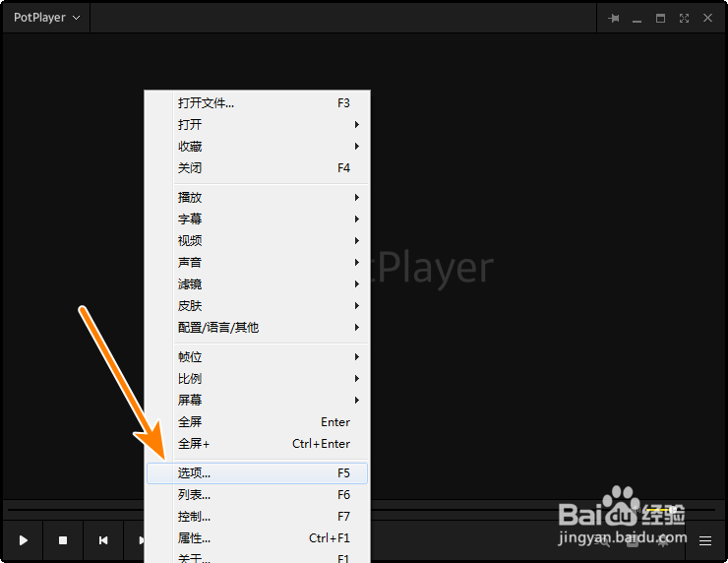The image size is (728, 563).
Task: Jump to the previous track button
Action: pos(103,540)
